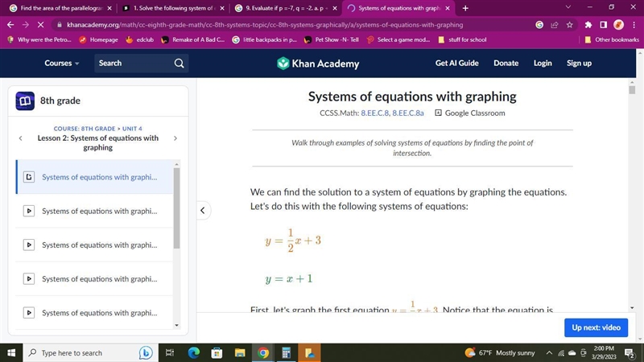This screenshot has height=362, width=644.
Task: Open the 'Remake of A Bad C...' bookmark
Action: click(193, 39)
